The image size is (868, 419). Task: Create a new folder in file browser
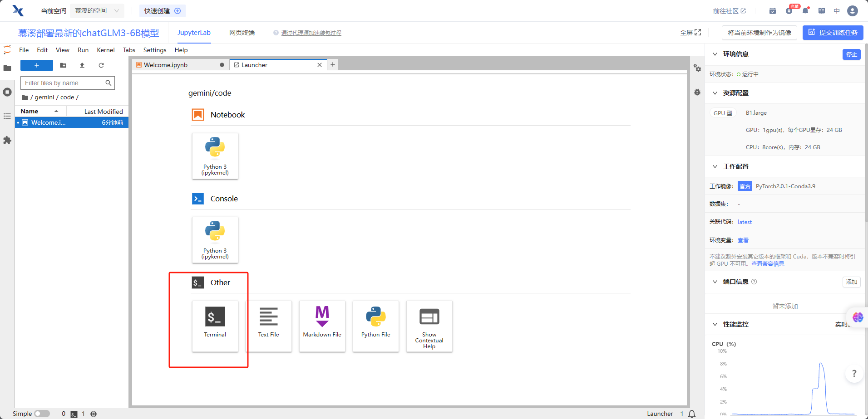coord(63,65)
